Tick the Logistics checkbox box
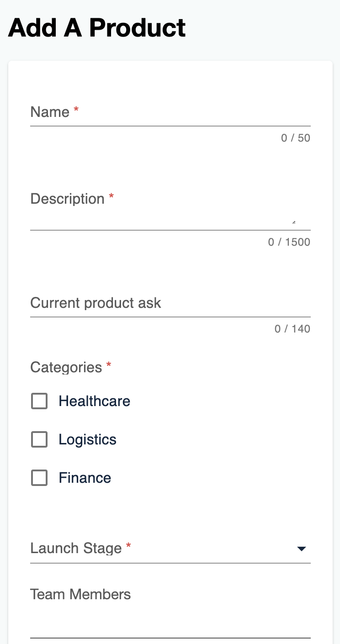 39,440
